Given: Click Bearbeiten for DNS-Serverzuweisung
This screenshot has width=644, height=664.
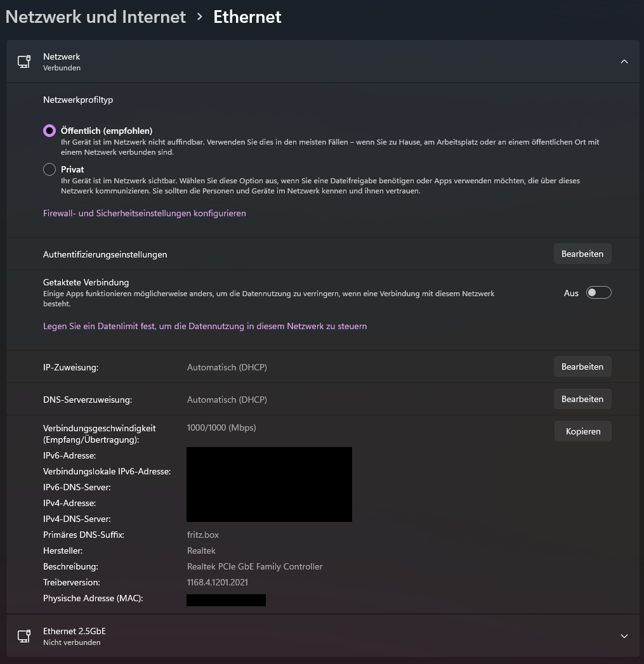Looking at the screenshot, I should pyautogui.click(x=582, y=399).
